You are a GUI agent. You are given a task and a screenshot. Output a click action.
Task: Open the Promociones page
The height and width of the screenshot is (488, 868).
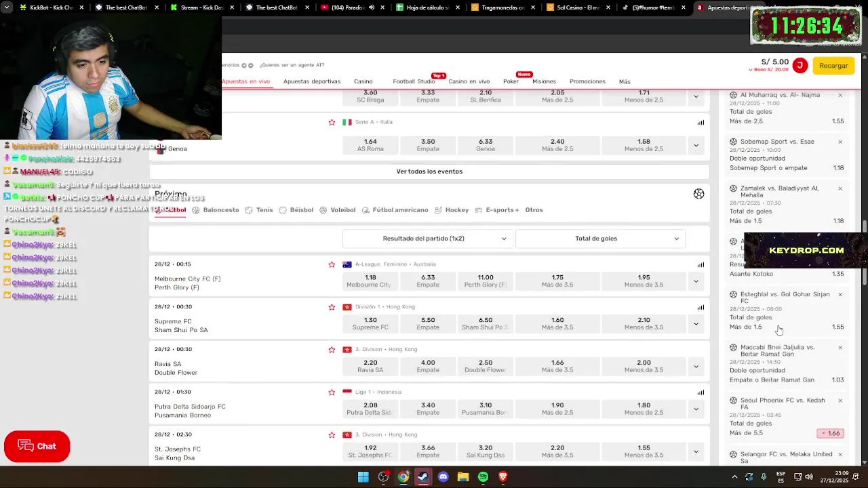[x=587, y=81]
